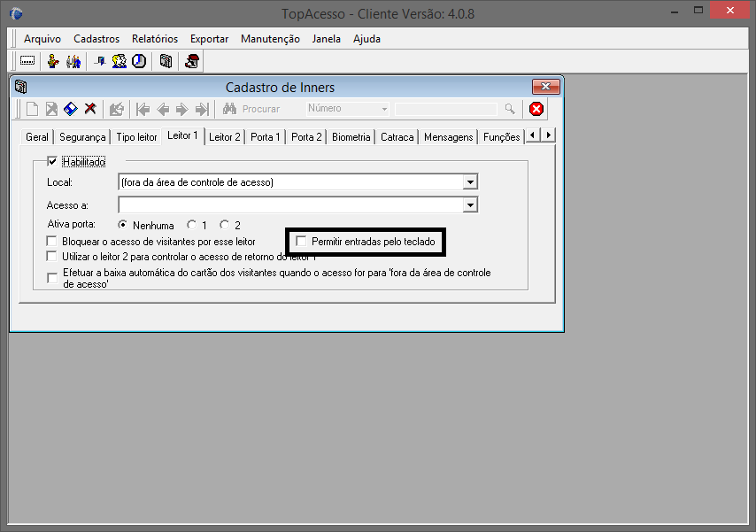Screen dimensions: 756x532
Task: Click the person with red hat icon
Action: pos(191,61)
